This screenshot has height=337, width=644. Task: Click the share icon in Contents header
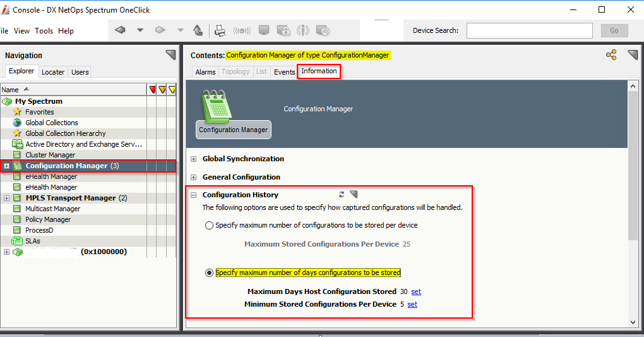611,55
